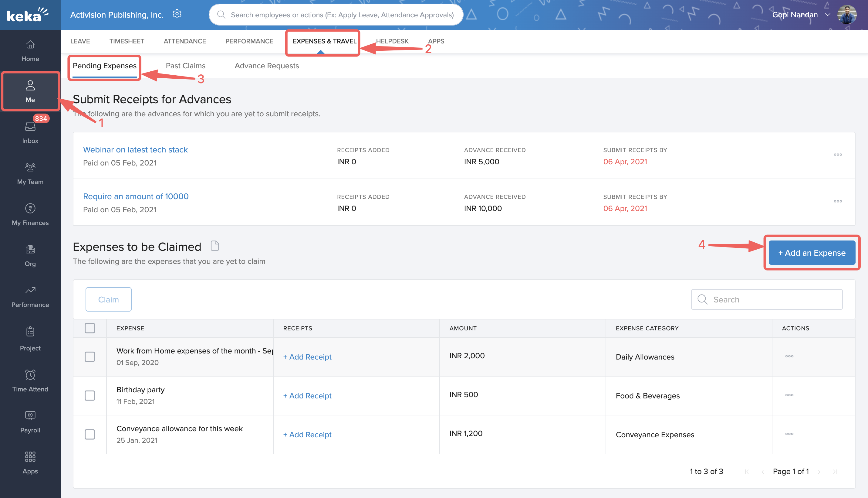Screen dimensions: 868x498
Task: Toggle the select-all expenses header checkbox
Action: click(x=90, y=328)
